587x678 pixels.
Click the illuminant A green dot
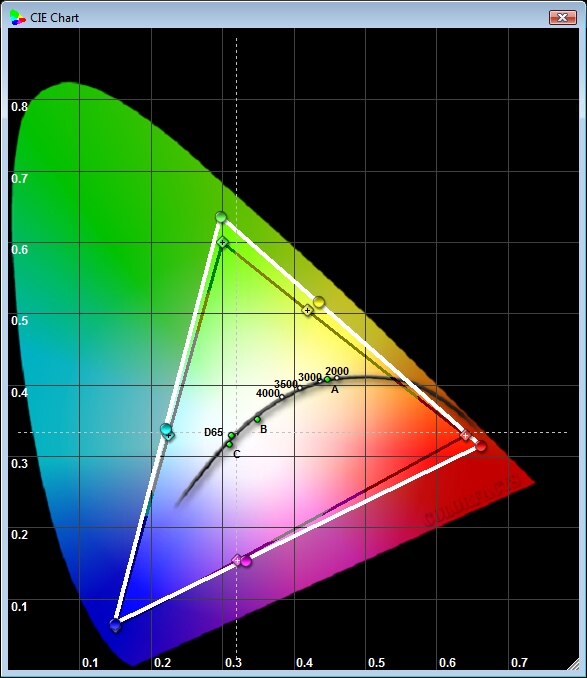tap(327, 379)
